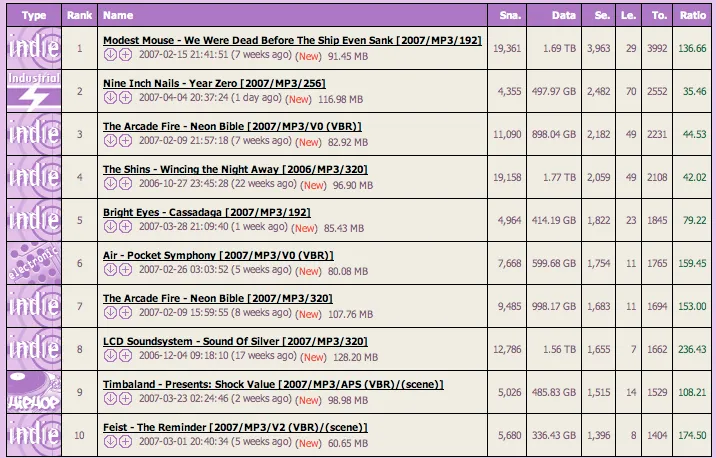The width and height of the screenshot is (716, 458).
Task: Click the Type column header
Action: click(32, 16)
